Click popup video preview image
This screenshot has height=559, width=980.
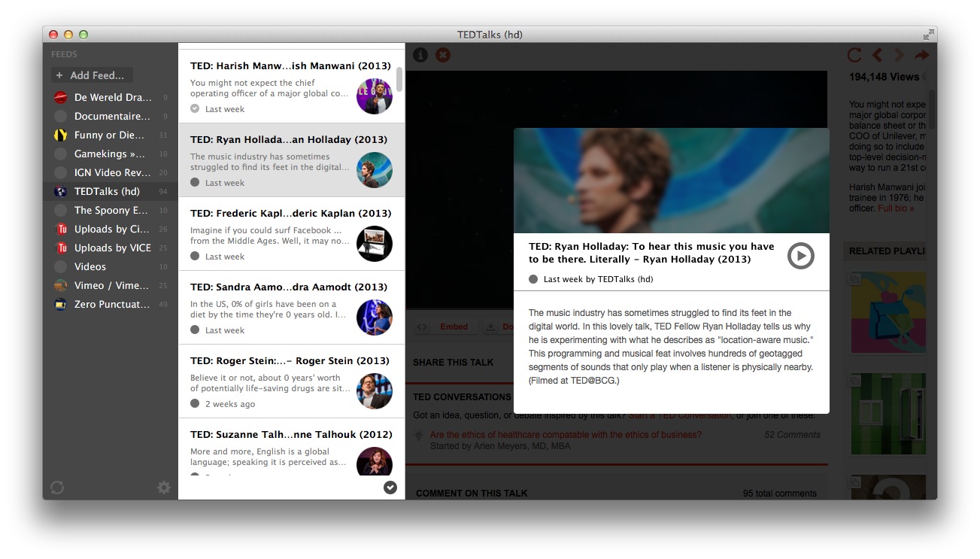coord(672,181)
